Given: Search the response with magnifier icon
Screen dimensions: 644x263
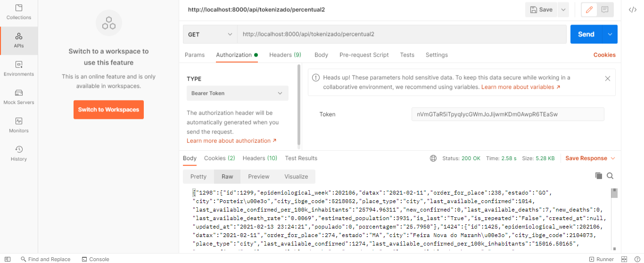Looking at the screenshot, I should tap(610, 176).
